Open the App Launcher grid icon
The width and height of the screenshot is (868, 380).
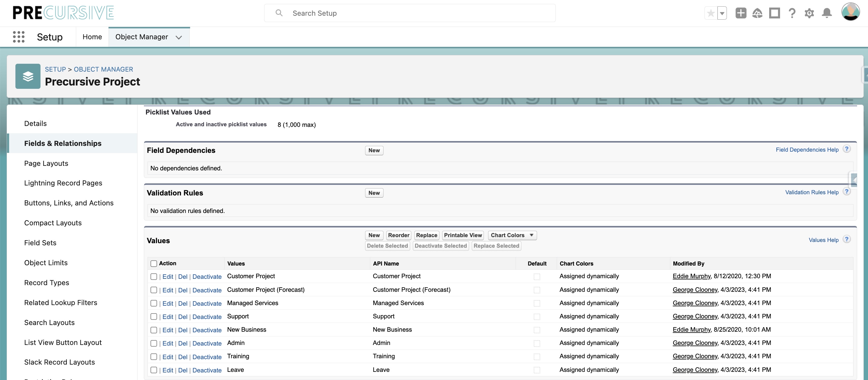coord(18,37)
